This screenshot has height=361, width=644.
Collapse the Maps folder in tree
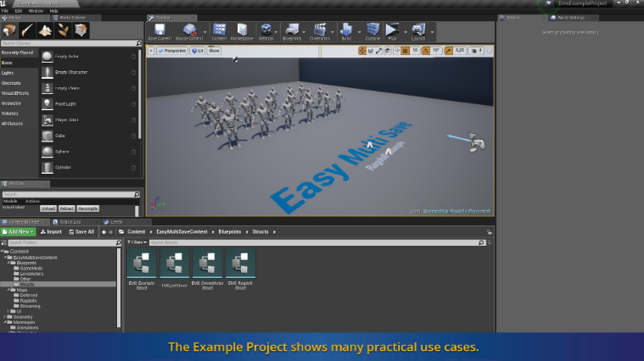tap(8, 290)
